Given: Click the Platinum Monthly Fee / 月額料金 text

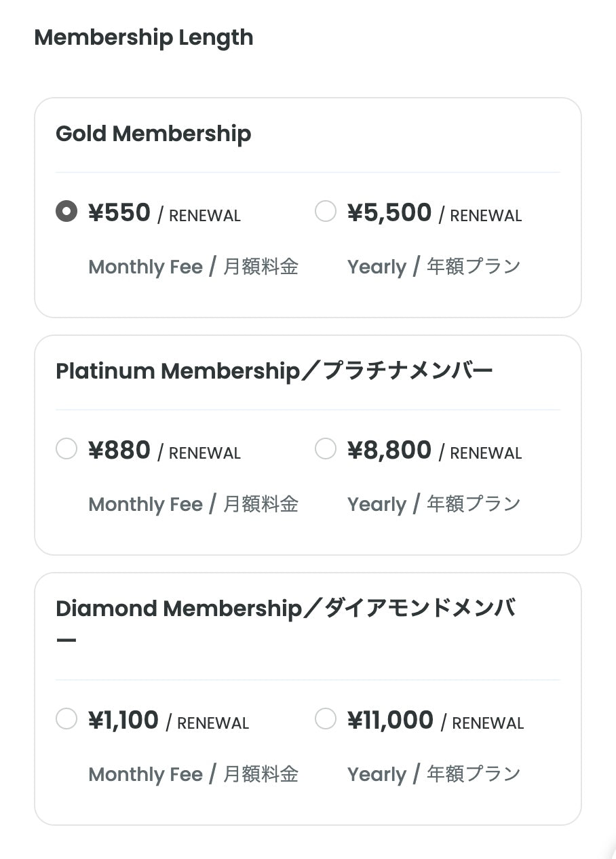Looking at the screenshot, I should click(193, 504).
